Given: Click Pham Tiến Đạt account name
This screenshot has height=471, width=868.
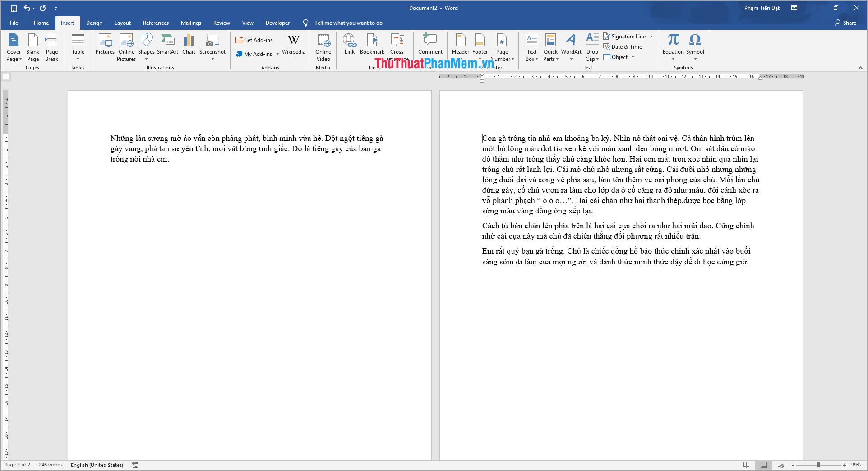Looking at the screenshot, I should click(762, 8).
